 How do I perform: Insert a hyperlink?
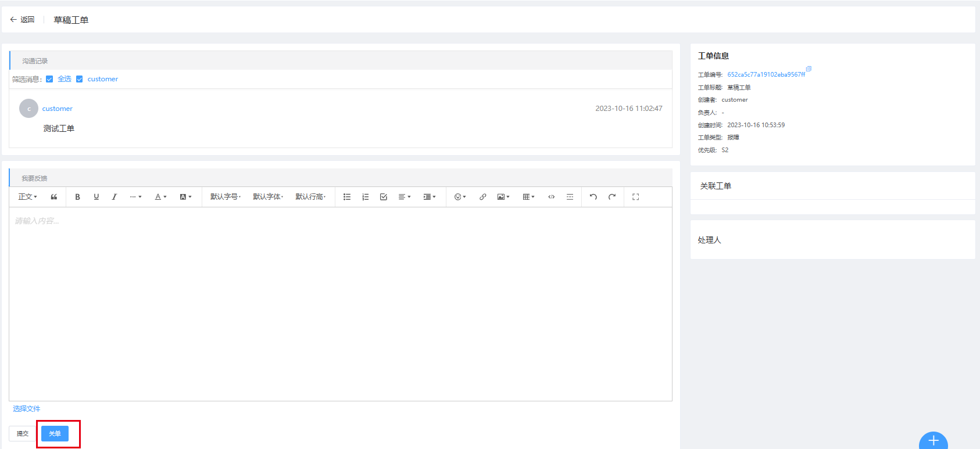(483, 197)
